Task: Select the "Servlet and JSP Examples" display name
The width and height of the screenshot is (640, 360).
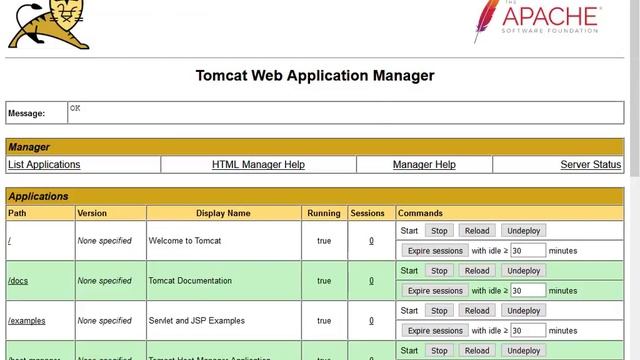Action: [x=197, y=321]
